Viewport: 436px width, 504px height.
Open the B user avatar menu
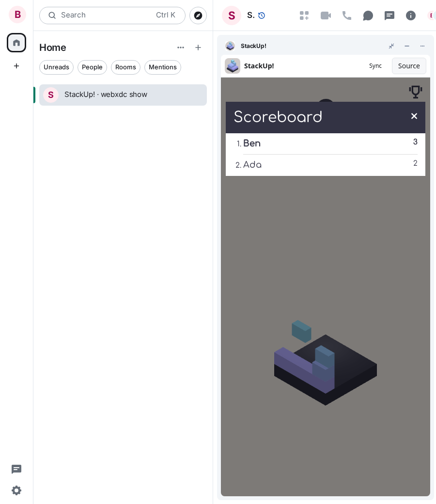(x=17, y=15)
